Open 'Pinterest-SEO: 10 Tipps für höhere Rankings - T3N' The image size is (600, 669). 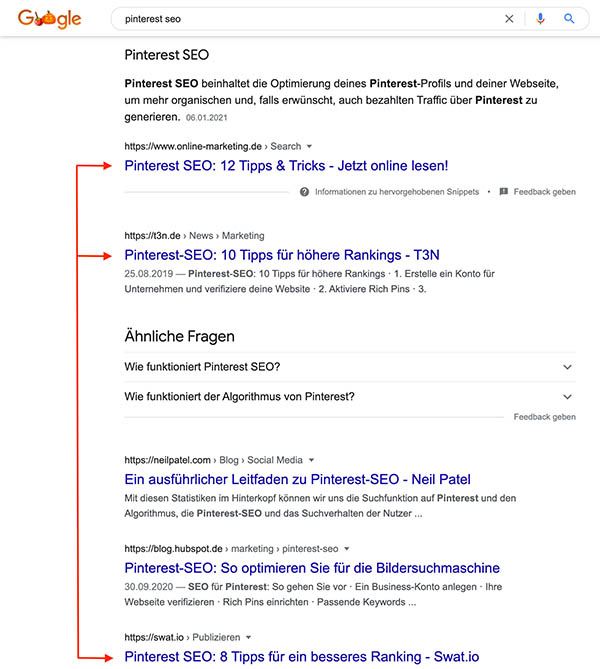tap(282, 255)
